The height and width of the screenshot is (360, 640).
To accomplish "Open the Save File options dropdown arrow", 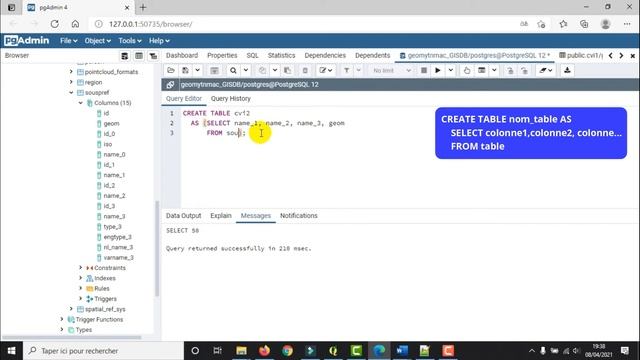I will tap(198, 71).
